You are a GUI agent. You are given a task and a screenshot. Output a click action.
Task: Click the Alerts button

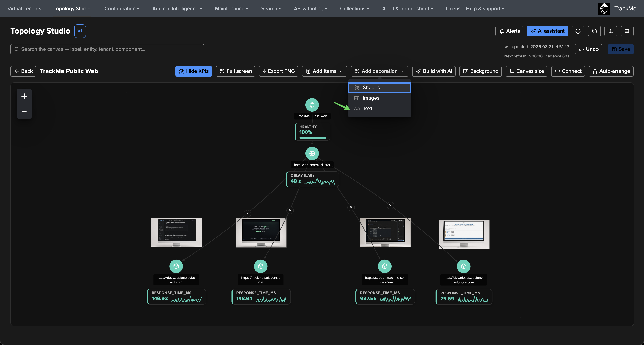tap(509, 31)
